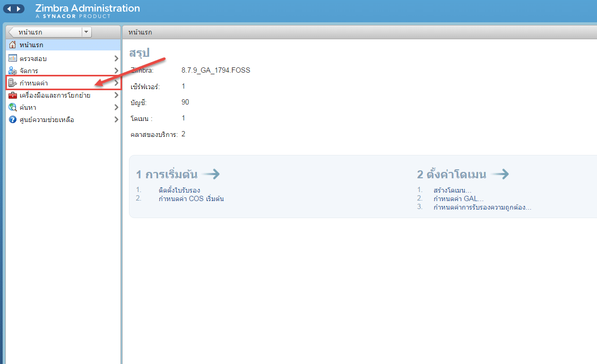Expand the ค้นหา menu chevron
The height and width of the screenshot is (364, 597).
point(116,107)
